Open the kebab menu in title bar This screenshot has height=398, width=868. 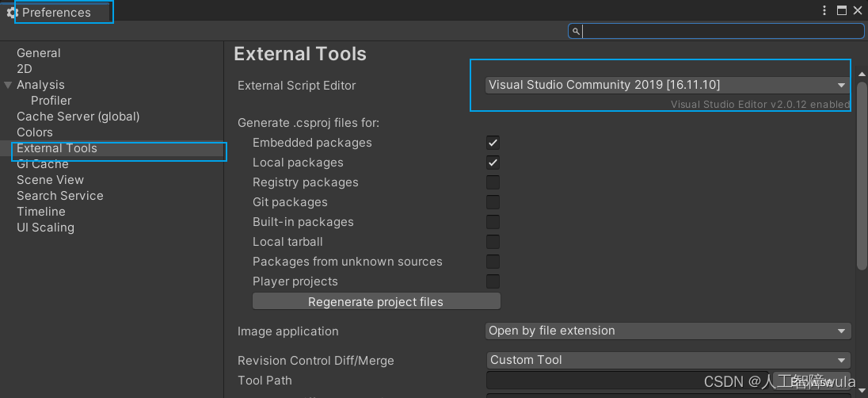click(824, 10)
